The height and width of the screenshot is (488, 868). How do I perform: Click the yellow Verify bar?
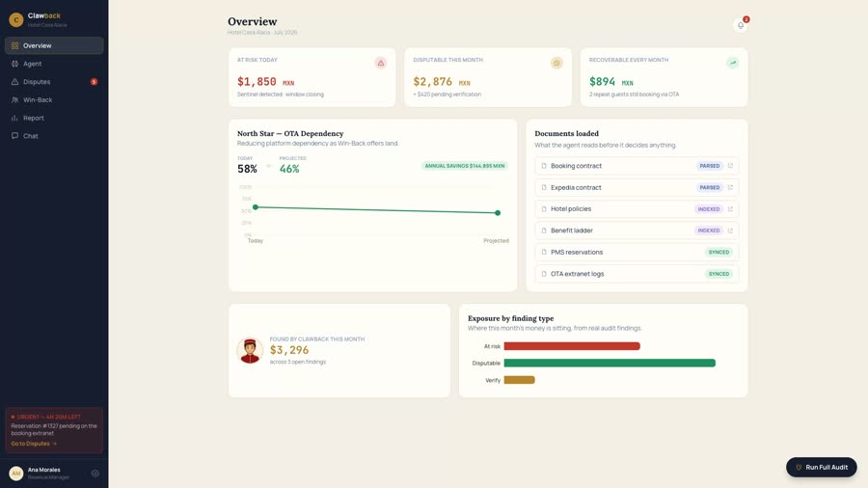coord(519,380)
